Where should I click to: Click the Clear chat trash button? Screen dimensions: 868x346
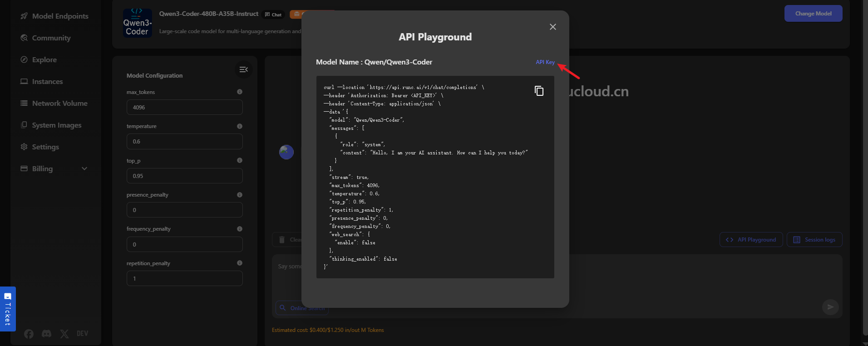(286, 240)
